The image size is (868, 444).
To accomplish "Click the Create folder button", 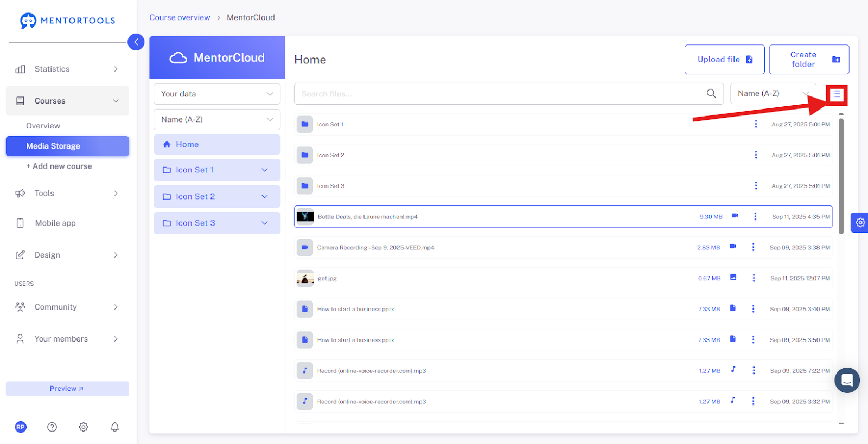I will (x=809, y=60).
